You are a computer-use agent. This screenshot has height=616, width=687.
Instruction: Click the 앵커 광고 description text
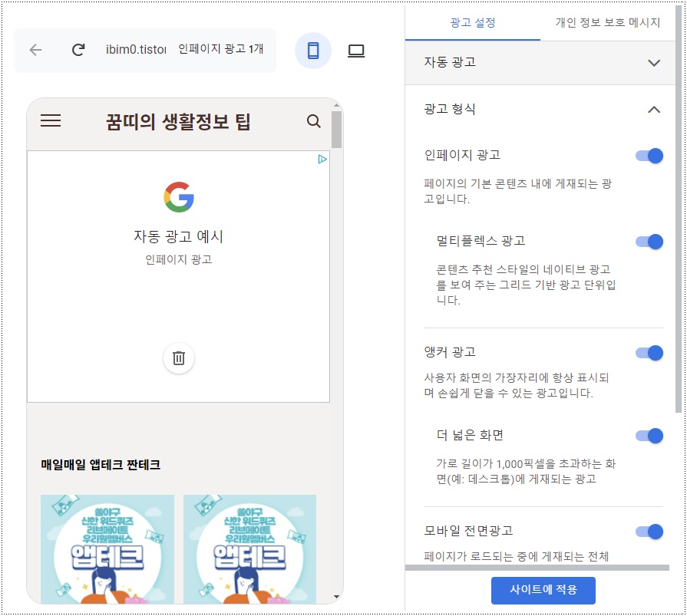click(517, 385)
